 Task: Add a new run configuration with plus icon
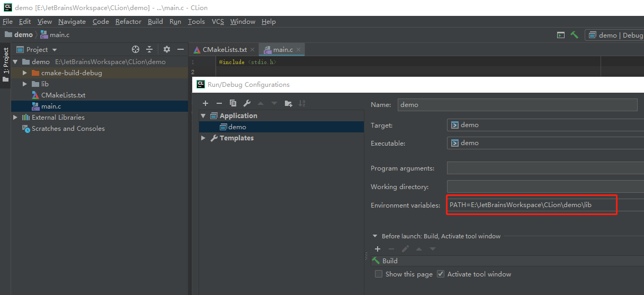205,103
